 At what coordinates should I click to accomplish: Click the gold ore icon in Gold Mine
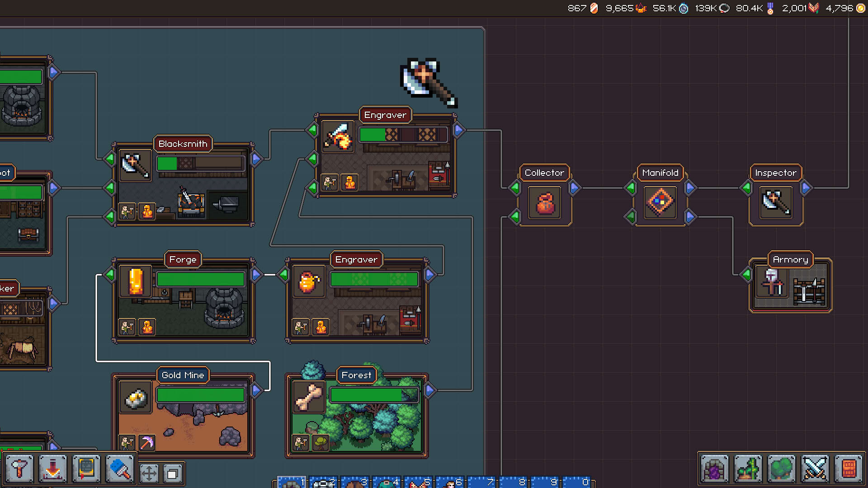click(x=135, y=397)
